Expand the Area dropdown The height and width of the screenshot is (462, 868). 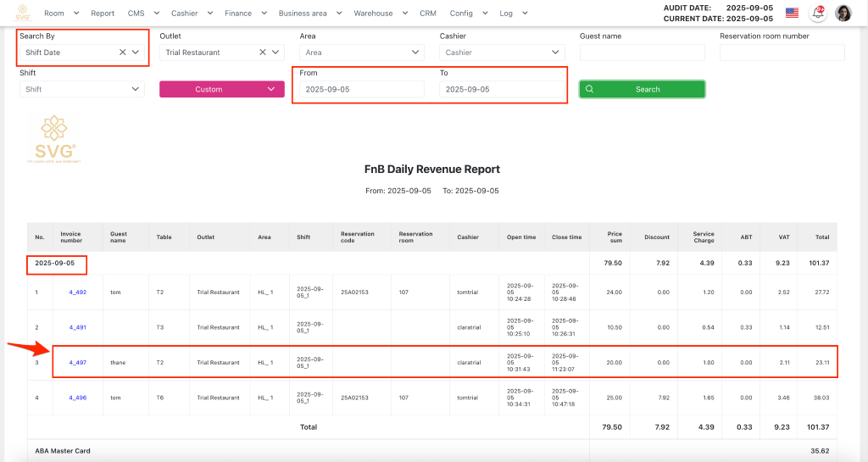(361, 53)
